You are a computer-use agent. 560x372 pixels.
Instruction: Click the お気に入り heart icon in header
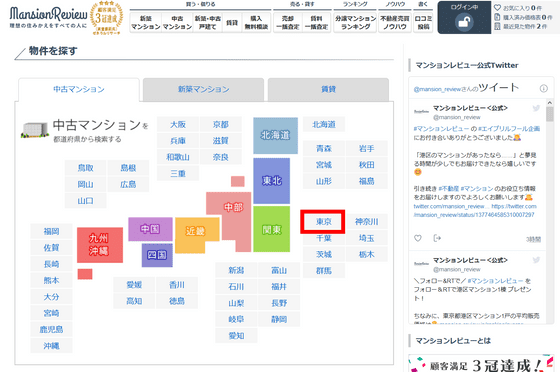click(497, 7)
